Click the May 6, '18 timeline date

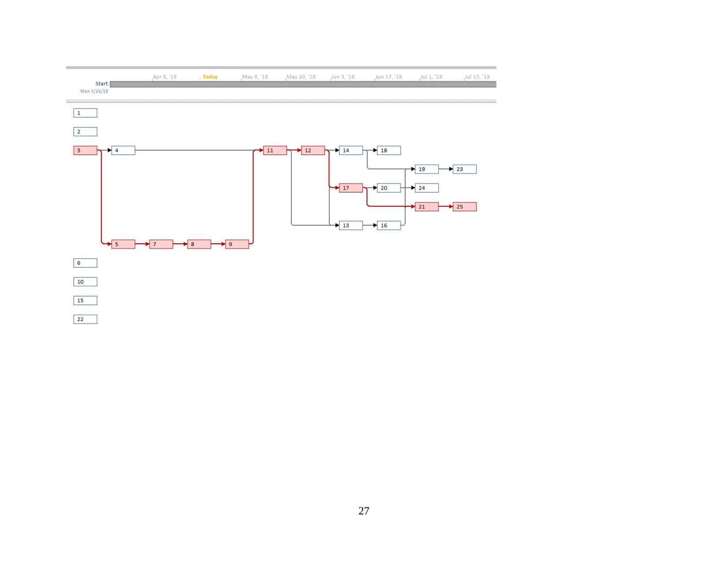click(x=255, y=77)
